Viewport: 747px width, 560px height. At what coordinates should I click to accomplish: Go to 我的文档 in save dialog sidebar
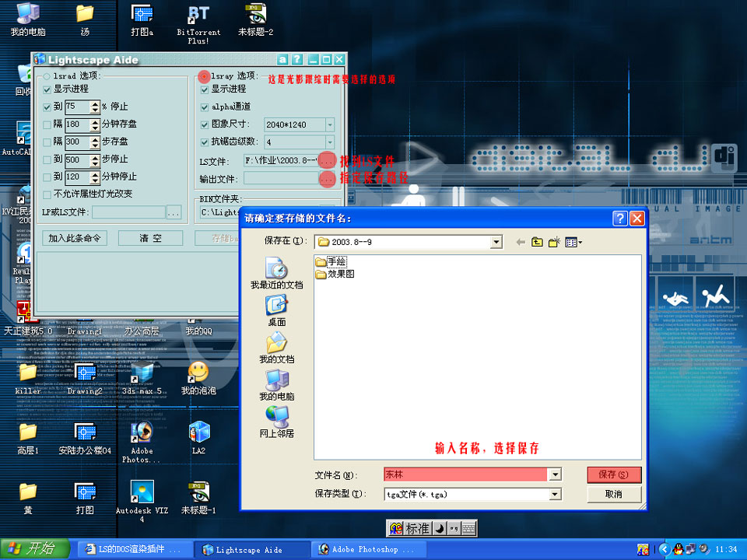coord(277,348)
